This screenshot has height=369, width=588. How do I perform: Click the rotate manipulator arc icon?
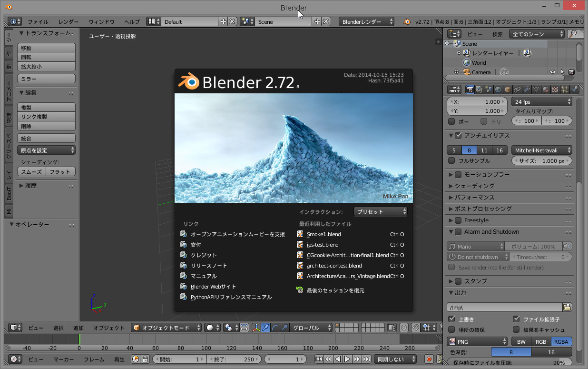[275, 328]
